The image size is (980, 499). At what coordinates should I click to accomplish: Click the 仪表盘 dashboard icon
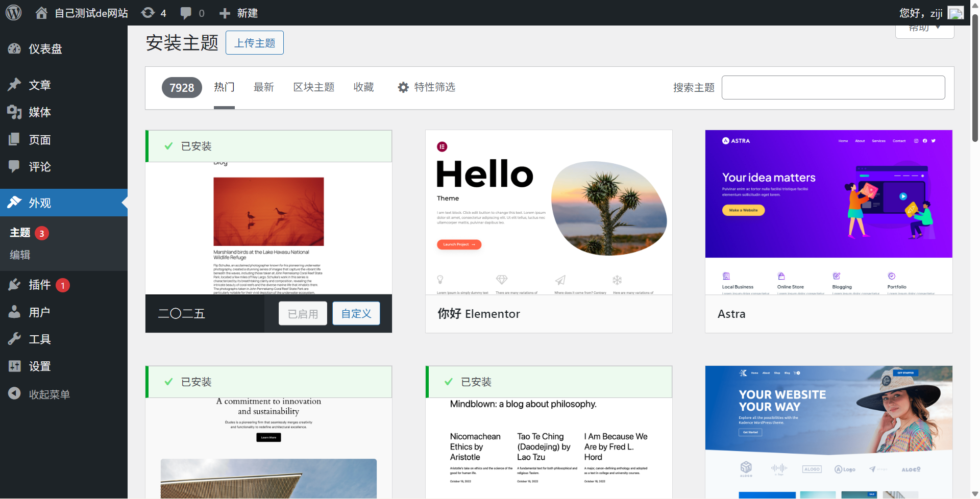(x=14, y=49)
